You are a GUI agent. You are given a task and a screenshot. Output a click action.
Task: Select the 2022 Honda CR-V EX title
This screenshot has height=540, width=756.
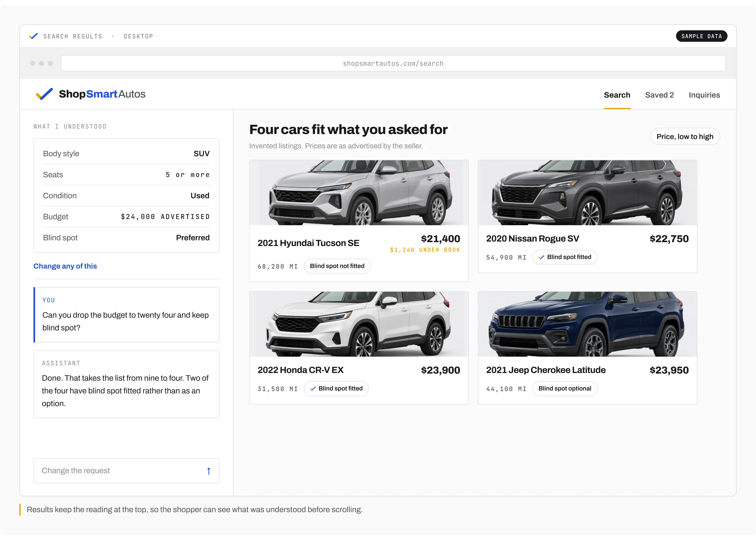(x=300, y=370)
